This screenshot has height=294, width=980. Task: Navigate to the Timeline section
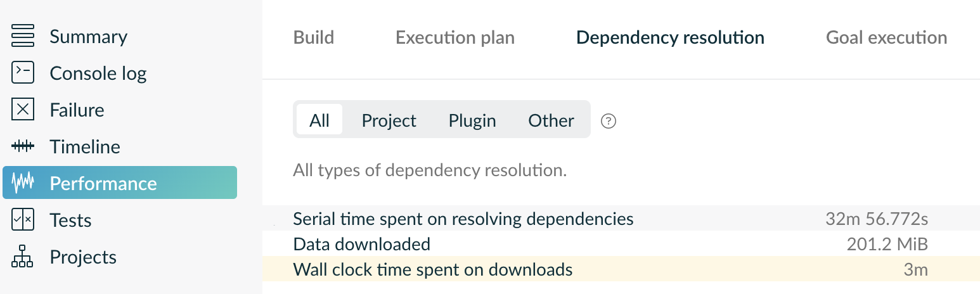[x=85, y=147]
